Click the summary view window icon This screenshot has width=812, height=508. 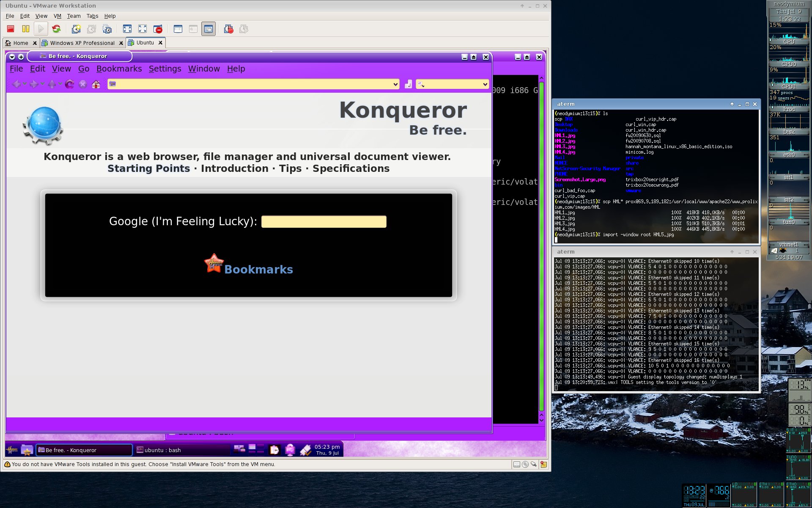point(178,29)
